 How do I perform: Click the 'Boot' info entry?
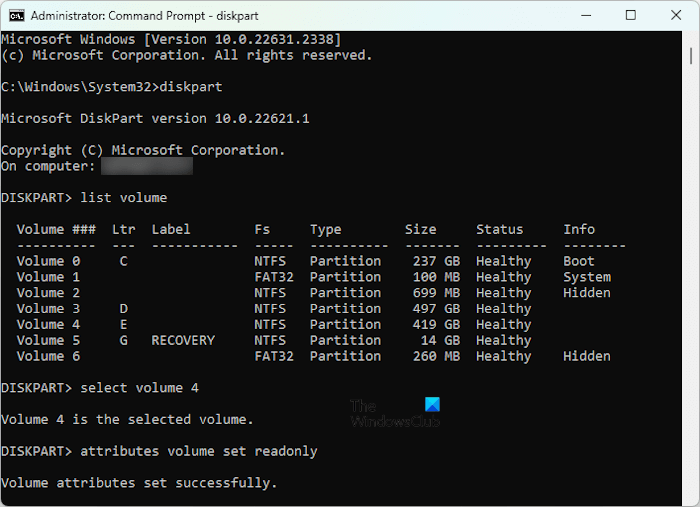pyautogui.click(x=579, y=261)
